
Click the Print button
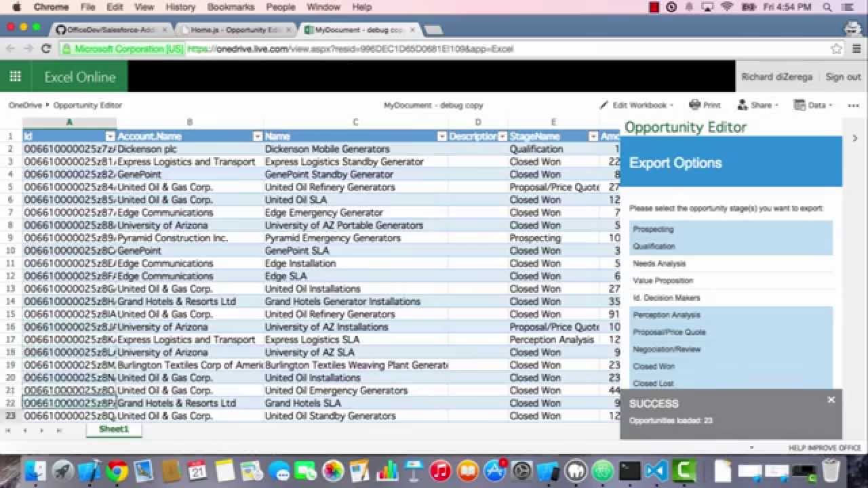(x=705, y=105)
